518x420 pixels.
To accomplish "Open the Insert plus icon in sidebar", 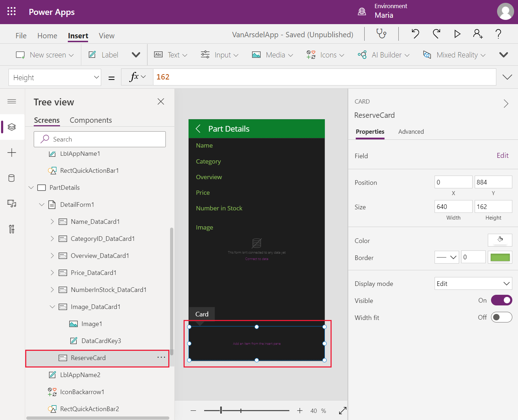I will click(12, 153).
